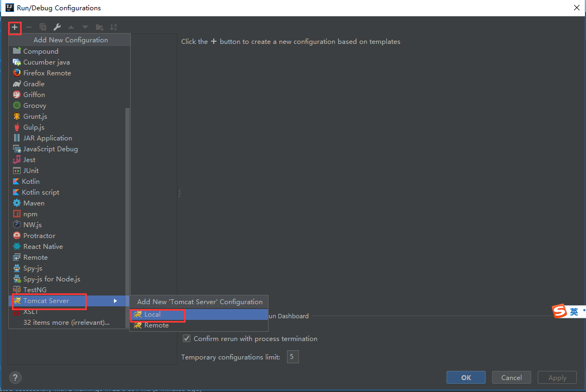
Task: Click the React Native atom icon
Action: pos(17,246)
